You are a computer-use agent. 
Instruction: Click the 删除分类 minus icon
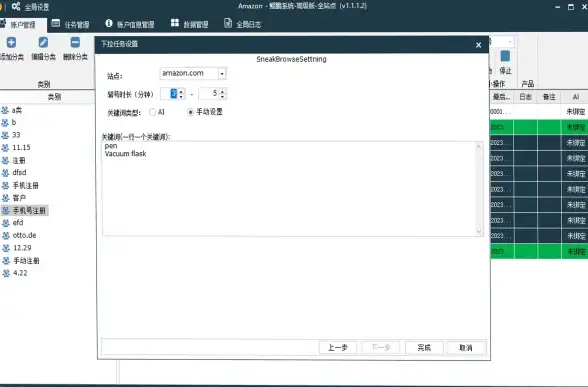pos(75,42)
